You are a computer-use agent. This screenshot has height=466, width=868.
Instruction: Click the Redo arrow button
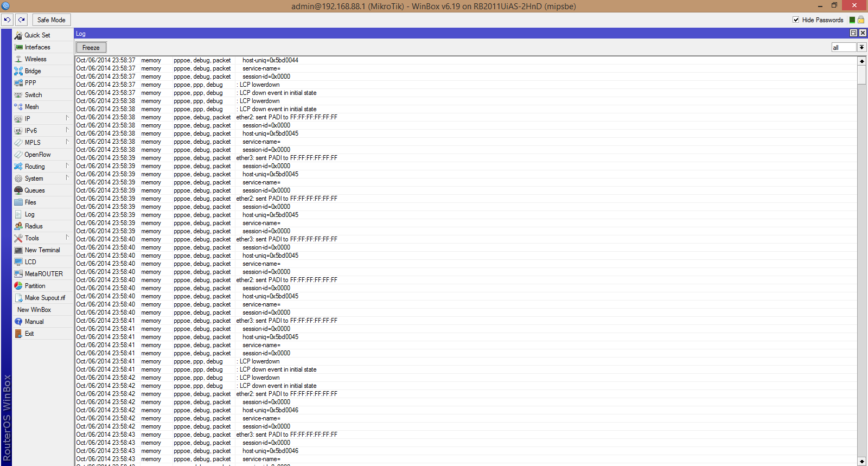click(x=22, y=20)
